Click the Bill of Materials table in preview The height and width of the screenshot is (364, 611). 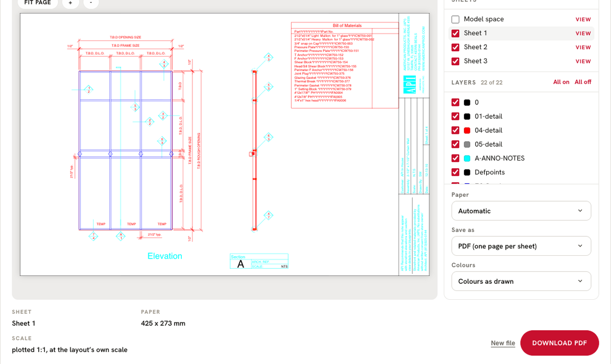[345, 65]
